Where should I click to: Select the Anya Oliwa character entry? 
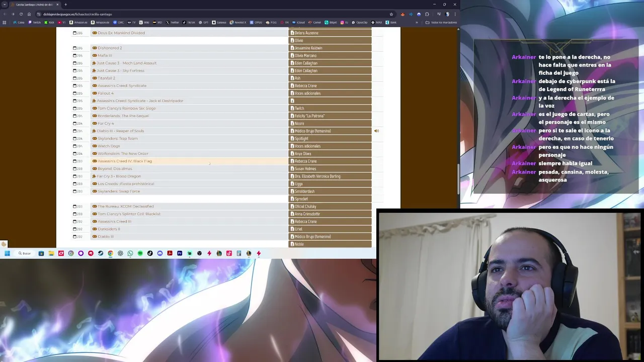pos(330,153)
